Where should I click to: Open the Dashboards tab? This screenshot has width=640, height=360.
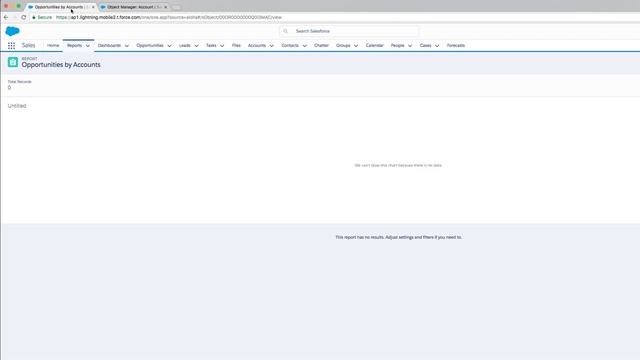109,45
